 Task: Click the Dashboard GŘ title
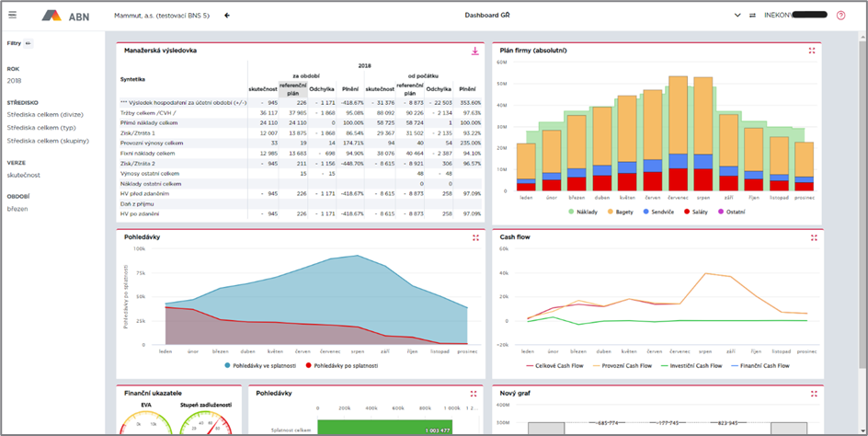tap(487, 16)
